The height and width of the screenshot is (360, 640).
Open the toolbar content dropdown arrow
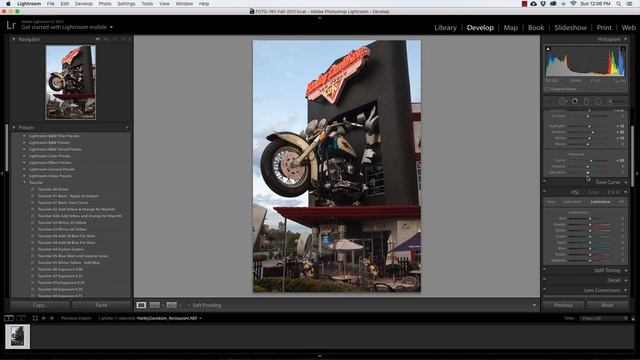534,305
